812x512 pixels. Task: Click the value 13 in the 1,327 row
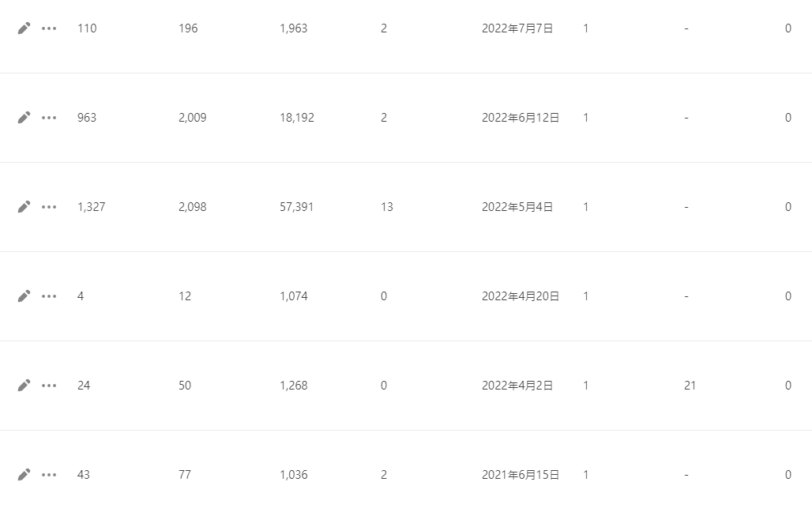387,207
